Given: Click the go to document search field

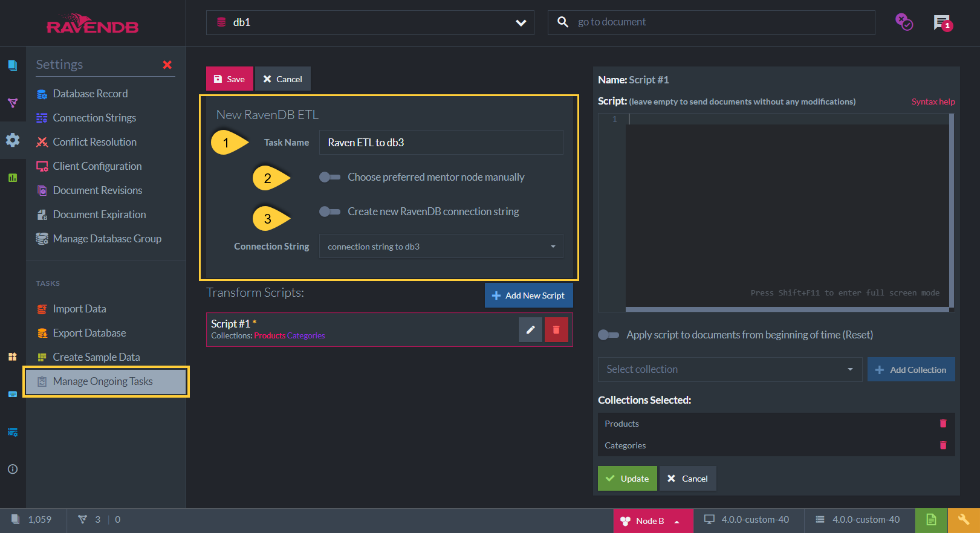Looking at the screenshot, I should [x=711, y=22].
